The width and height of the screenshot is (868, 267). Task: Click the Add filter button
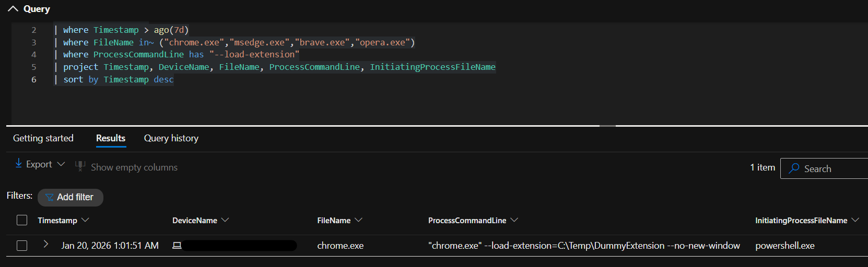pyautogui.click(x=71, y=197)
